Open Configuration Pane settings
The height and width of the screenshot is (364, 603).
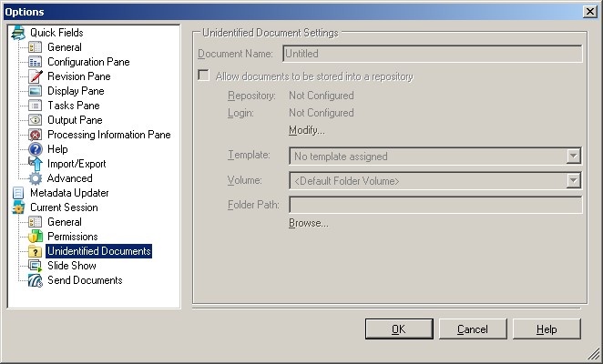(x=88, y=62)
